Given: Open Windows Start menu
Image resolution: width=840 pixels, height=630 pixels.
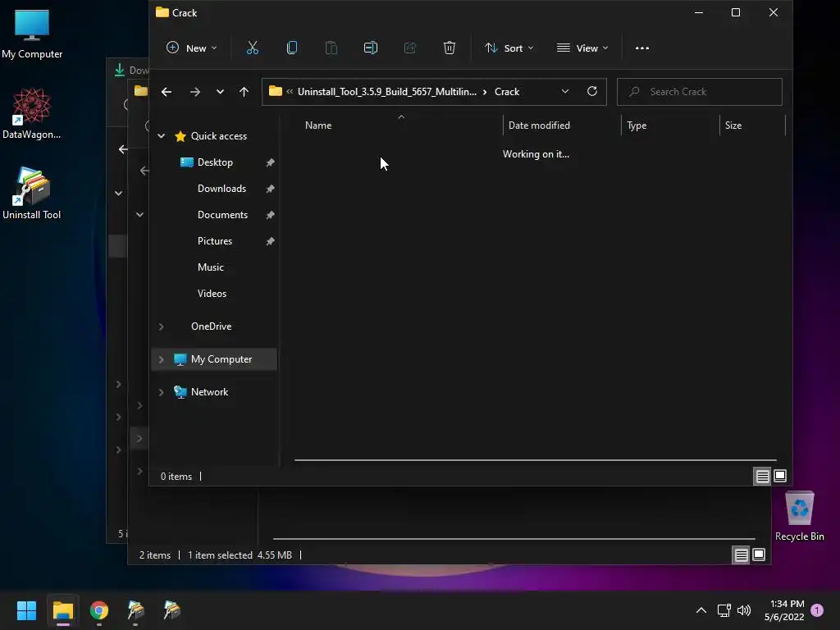Looking at the screenshot, I should point(26,610).
